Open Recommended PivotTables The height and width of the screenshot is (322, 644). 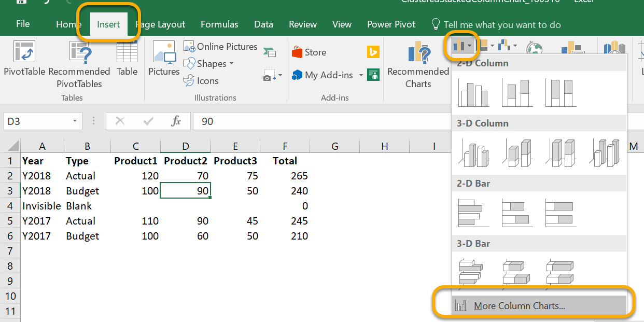(x=79, y=65)
